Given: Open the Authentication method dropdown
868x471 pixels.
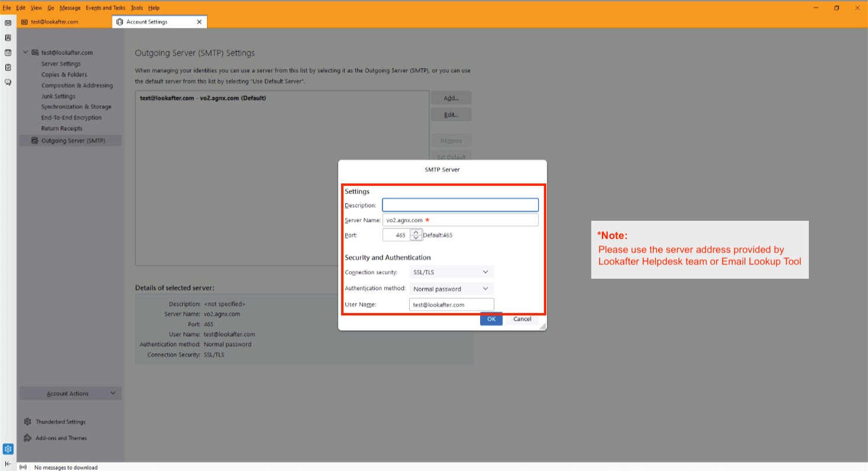Looking at the screenshot, I should click(x=451, y=289).
